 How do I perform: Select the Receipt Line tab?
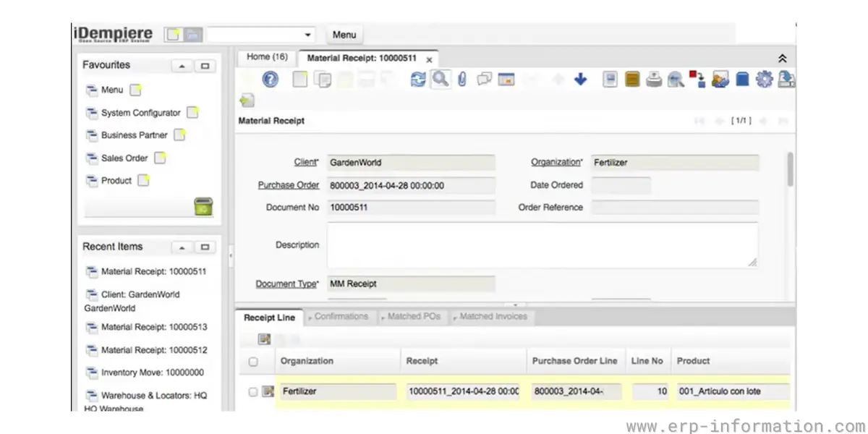[269, 318]
